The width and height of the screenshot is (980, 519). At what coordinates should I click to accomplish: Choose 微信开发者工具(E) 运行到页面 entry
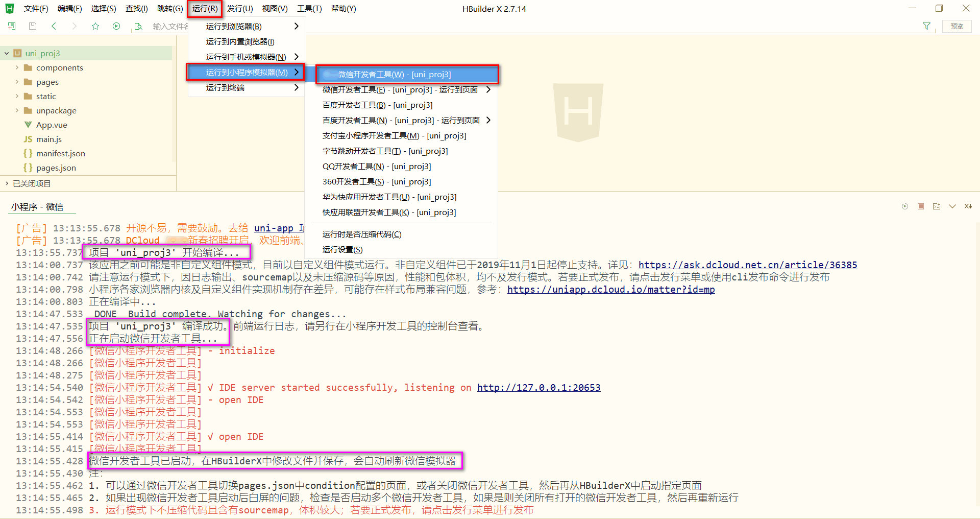(401, 89)
